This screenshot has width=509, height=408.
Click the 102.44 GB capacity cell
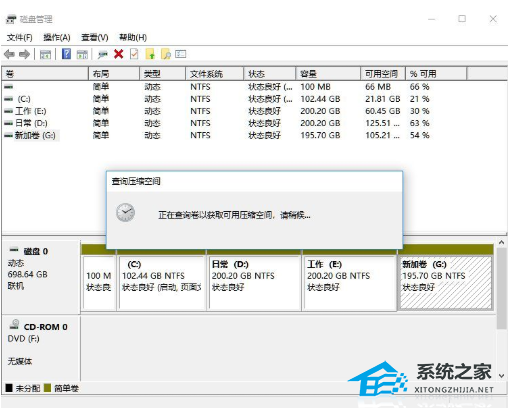(320, 99)
